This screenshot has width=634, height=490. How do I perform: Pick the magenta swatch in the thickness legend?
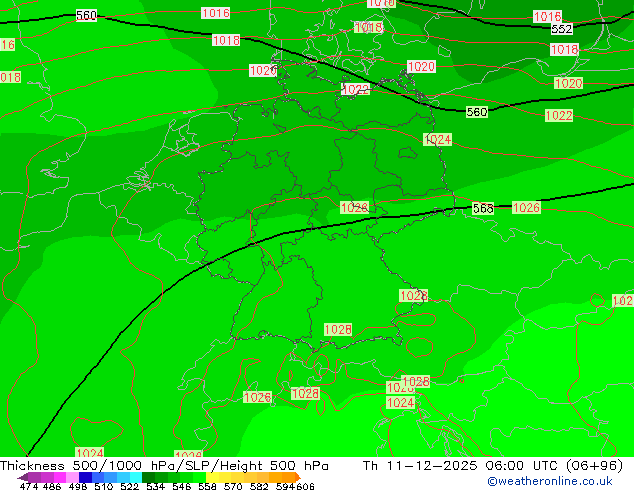(x=60, y=477)
